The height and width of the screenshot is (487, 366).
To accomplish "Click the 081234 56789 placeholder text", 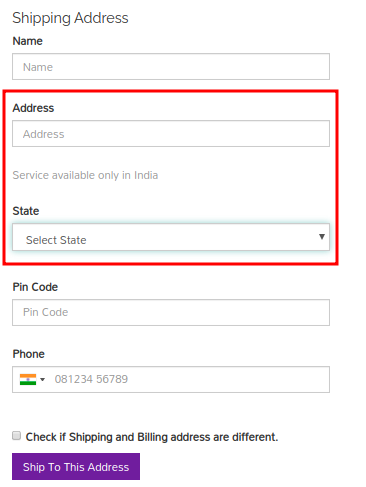I will [x=91, y=379].
